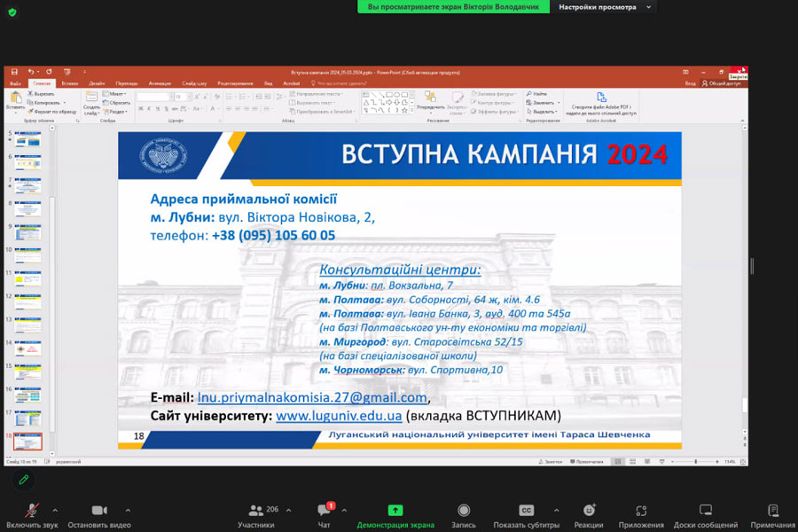The image size is (798, 532).
Task: Click Копировать copy command
Action: point(46,102)
